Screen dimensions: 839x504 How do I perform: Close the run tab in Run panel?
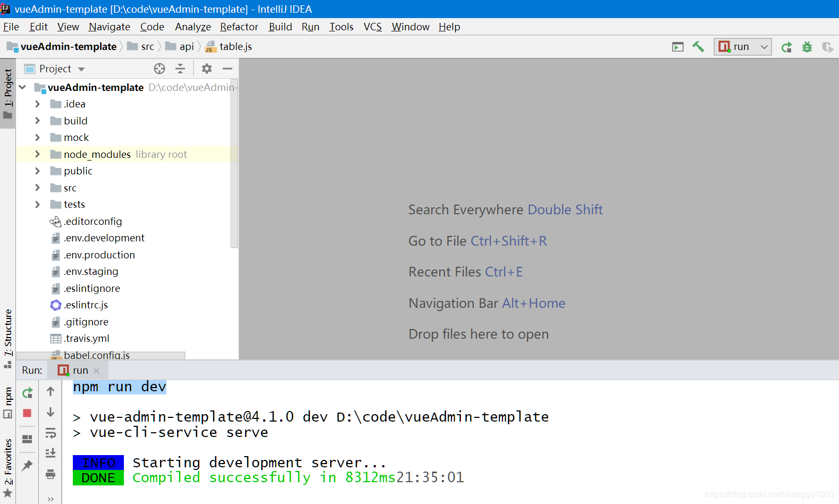coord(96,371)
